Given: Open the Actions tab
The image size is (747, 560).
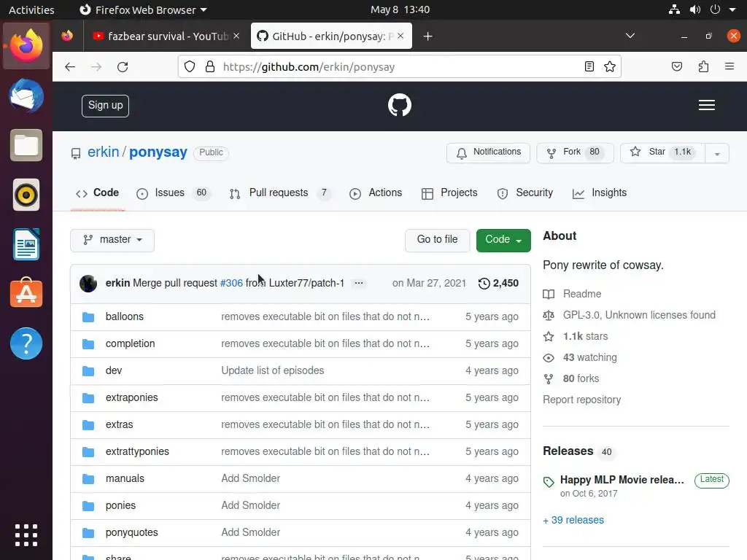Looking at the screenshot, I should [376, 192].
